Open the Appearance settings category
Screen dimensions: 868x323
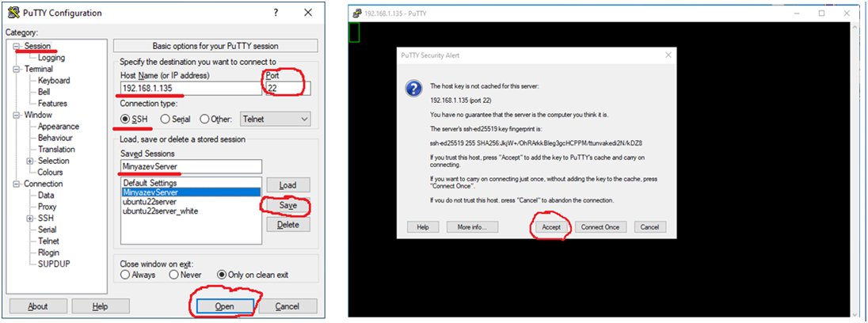[x=58, y=126]
